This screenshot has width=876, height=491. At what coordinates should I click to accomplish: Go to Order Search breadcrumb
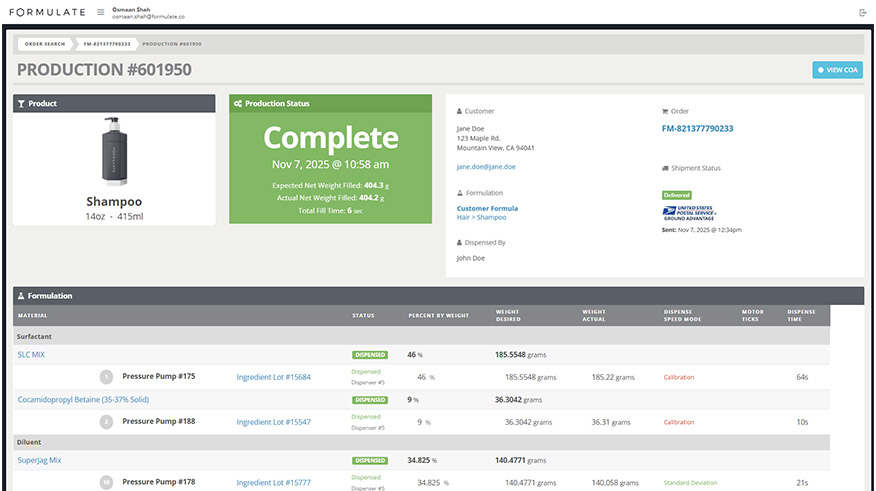pos(44,44)
